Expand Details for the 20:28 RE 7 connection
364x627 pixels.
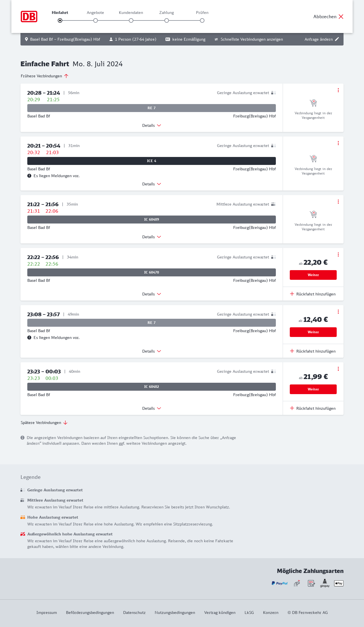[152, 125]
